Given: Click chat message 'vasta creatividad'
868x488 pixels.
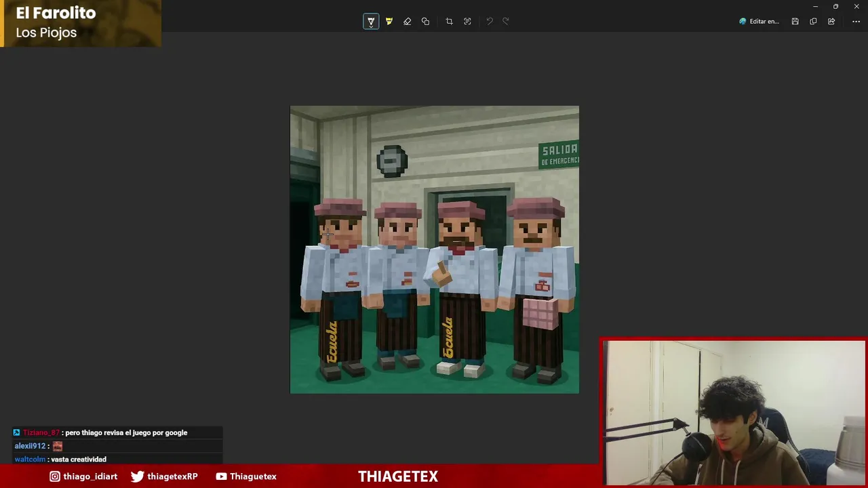Looking at the screenshot, I should 79,459.
